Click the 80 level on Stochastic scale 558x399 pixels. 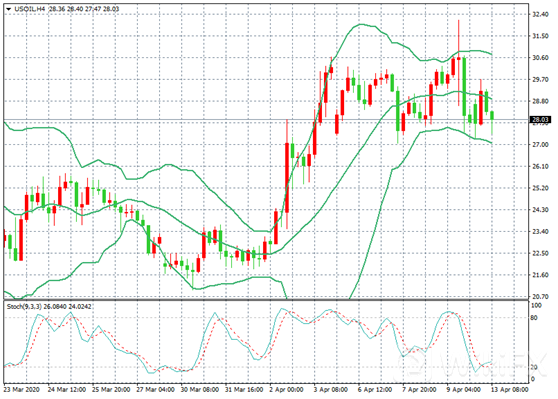point(534,318)
